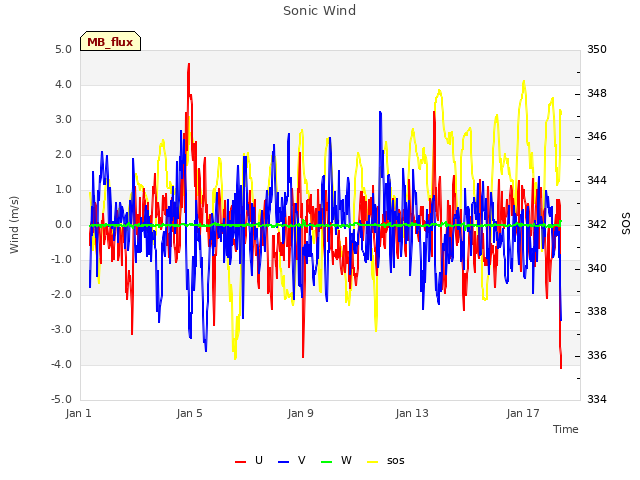The height and width of the screenshot is (480, 640).
Task: Click the 346 right axis value
Action: pos(597,136)
